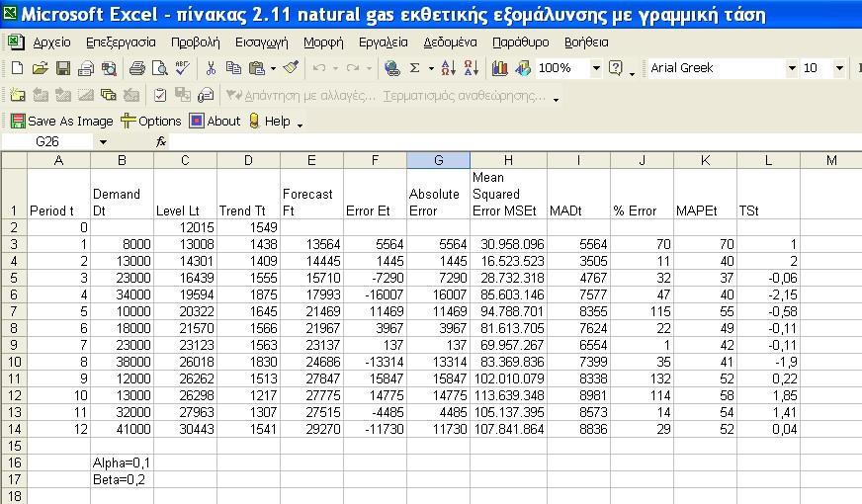Click the AutoSum sigma icon

point(415,68)
